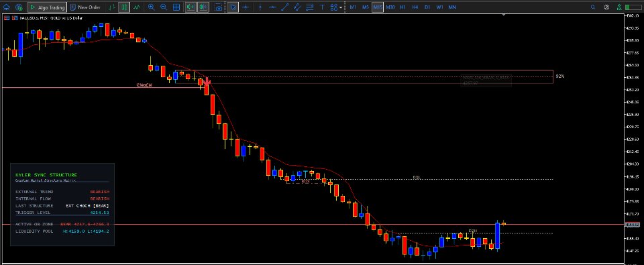This screenshot has width=644, height=265.
Task: Switch chart to bar chart mode
Action: [x=112, y=7]
